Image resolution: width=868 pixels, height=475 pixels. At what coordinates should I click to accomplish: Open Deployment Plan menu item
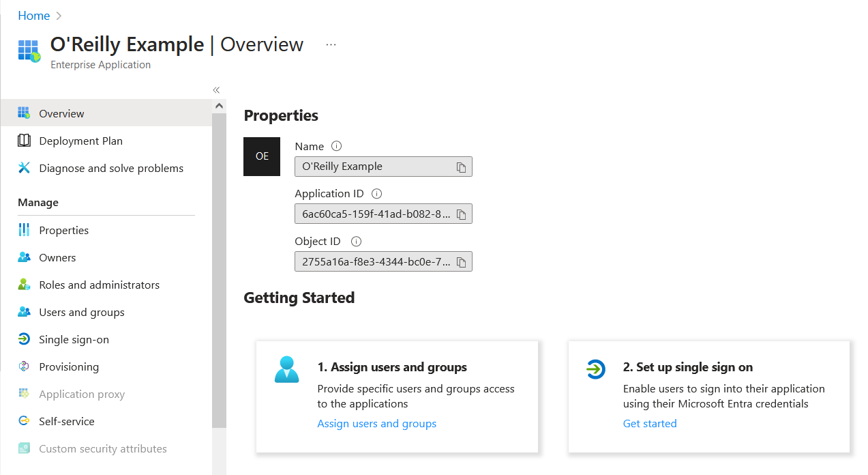coord(106,141)
